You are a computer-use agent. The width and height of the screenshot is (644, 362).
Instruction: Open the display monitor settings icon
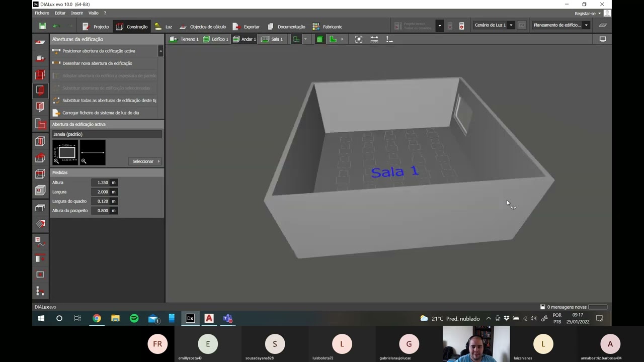click(x=603, y=39)
